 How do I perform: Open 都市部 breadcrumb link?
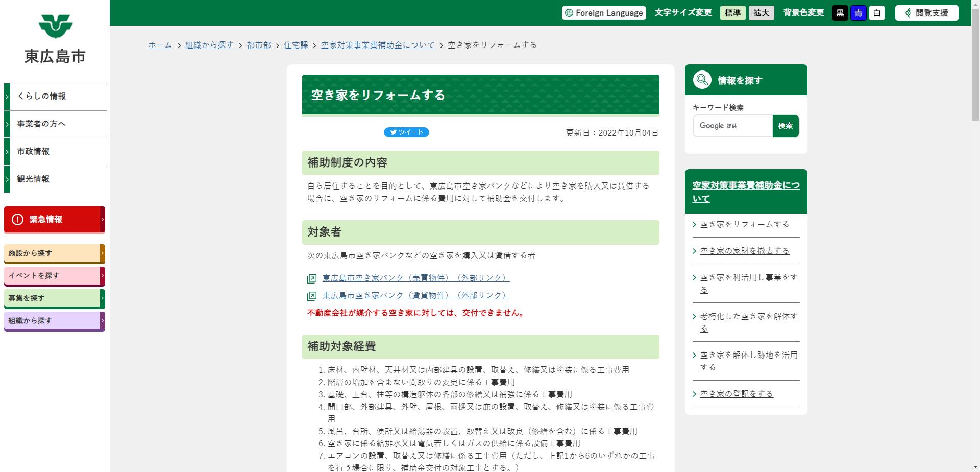point(259,45)
